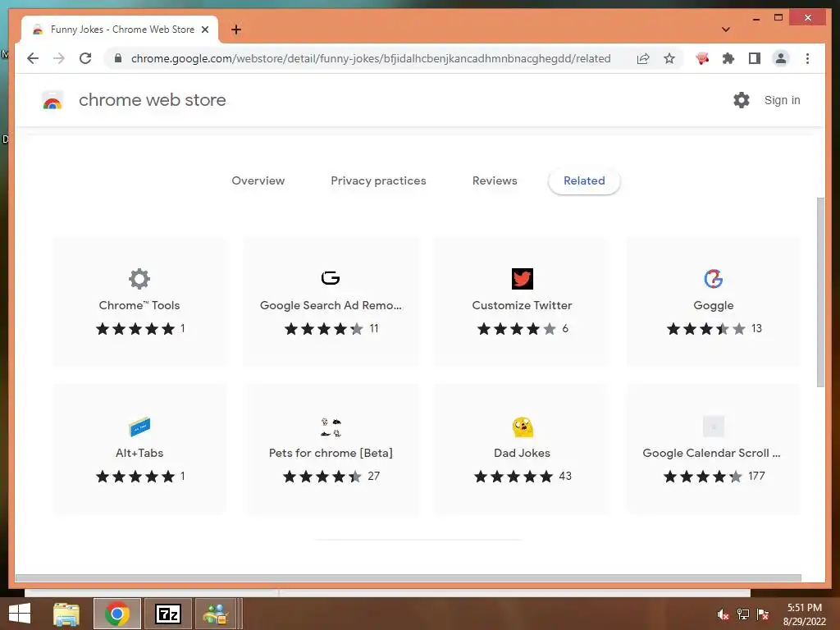Viewport: 840px width, 630px height.
Task: Click the horizontal page scrollbar
Action: click(x=409, y=578)
